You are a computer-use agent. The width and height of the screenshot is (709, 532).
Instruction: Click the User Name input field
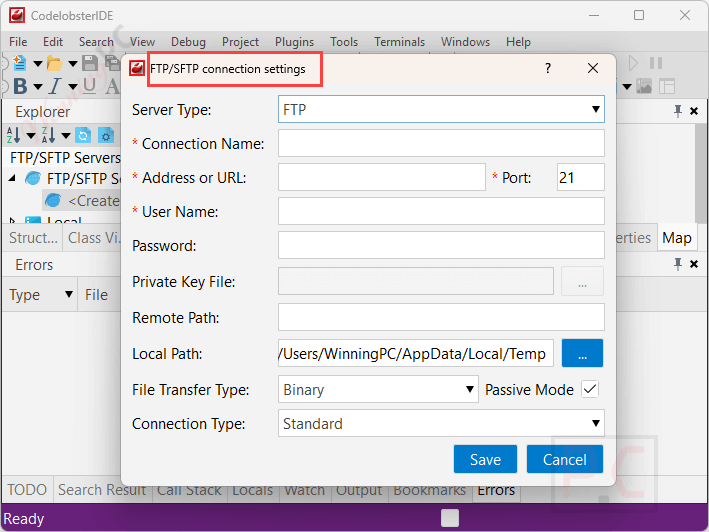441,211
